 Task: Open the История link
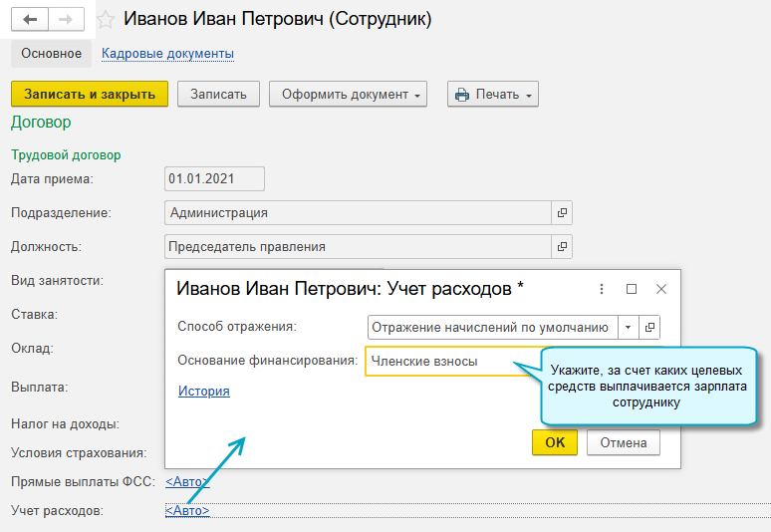tap(204, 391)
